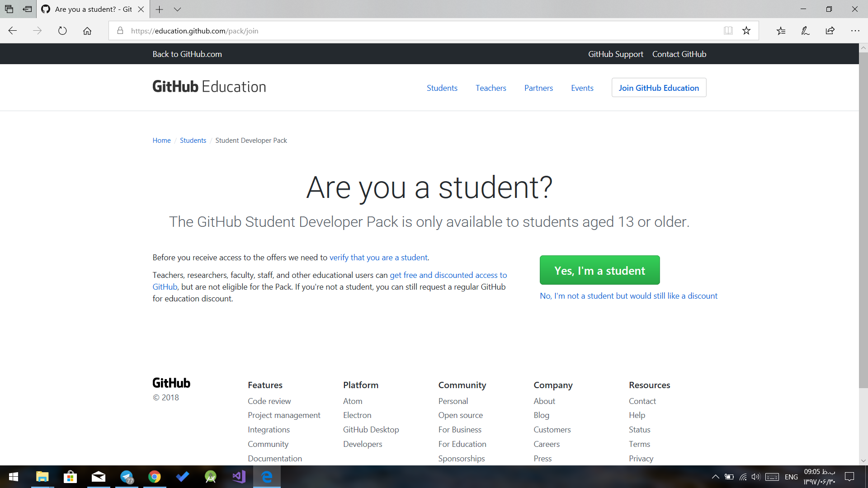The image size is (868, 488).
Task: Open Back to GitHub.com link
Action: click(x=187, y=54)
